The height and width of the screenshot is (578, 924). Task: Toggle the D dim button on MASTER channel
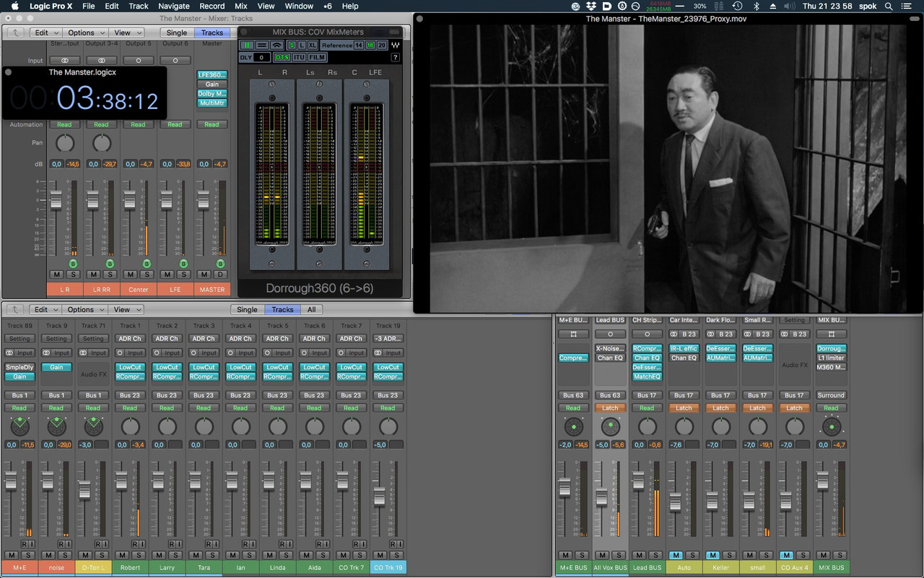coord(220,275)
